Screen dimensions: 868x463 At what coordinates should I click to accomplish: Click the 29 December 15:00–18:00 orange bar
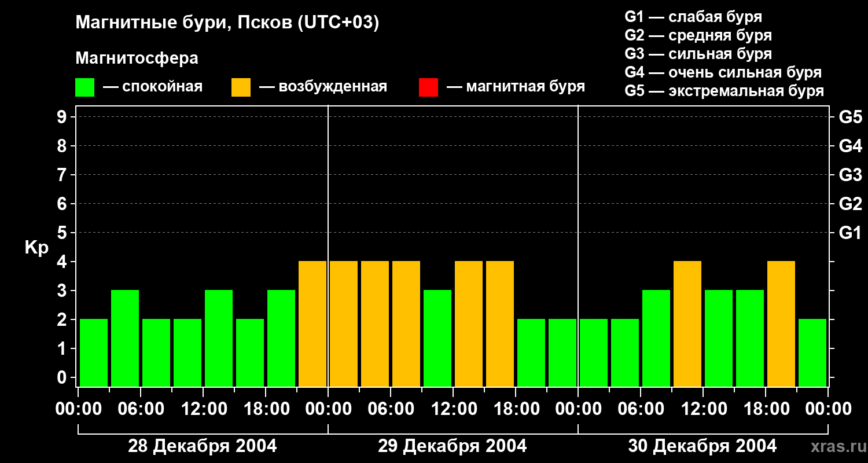tap(500, 324)
